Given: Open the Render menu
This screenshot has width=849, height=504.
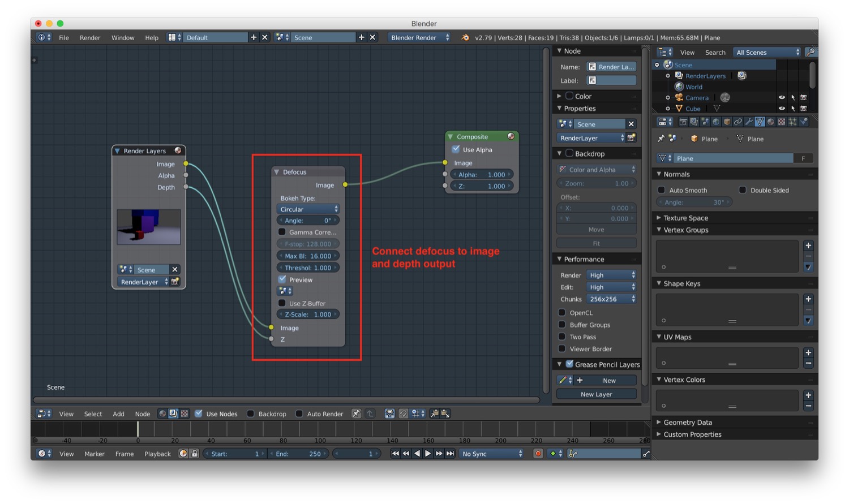Looking at the screenshot, I should tap(90, 38).
